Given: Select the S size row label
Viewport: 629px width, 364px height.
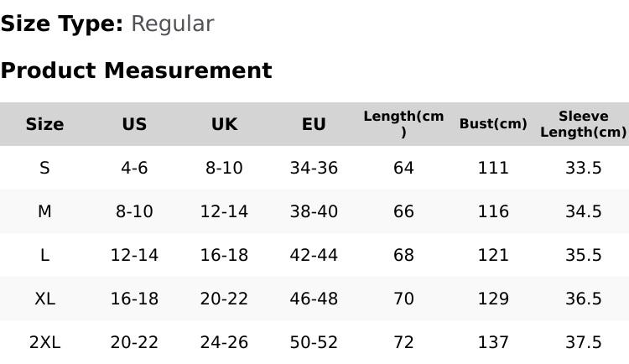Looking at the screenshot, I should pyautogui.click(x=44, y=168).
